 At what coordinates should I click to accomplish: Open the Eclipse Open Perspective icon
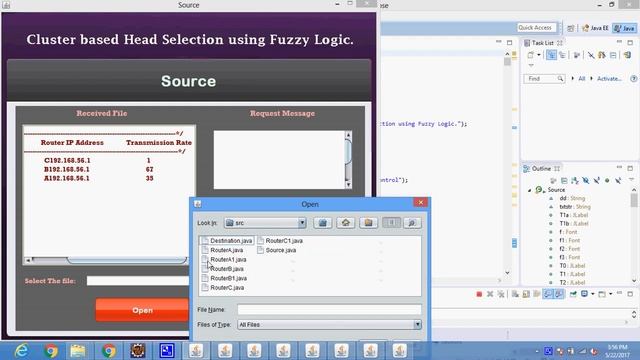[x=571, y=28]
